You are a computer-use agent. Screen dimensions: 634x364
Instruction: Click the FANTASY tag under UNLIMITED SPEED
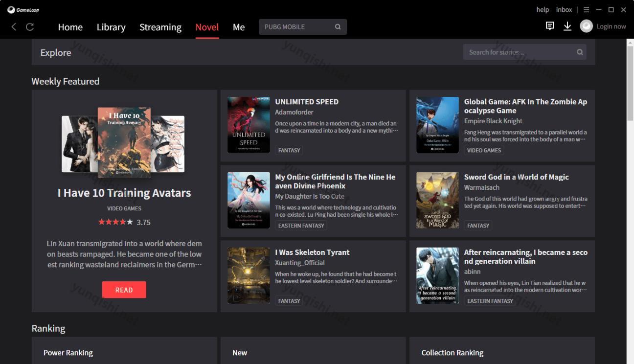[289, 150]
